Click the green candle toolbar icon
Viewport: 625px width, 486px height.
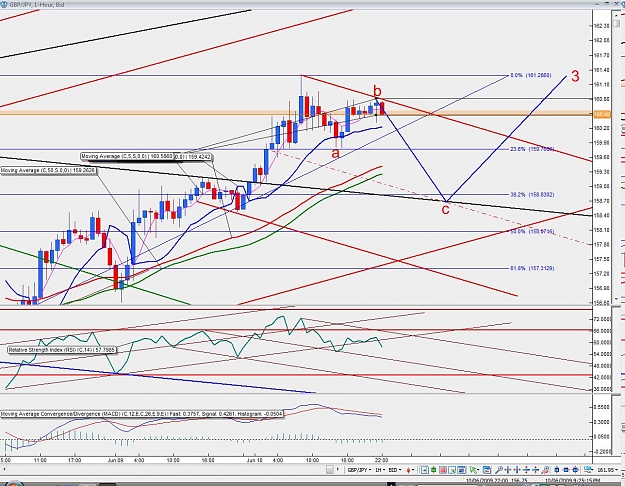(x=433, y=470)
